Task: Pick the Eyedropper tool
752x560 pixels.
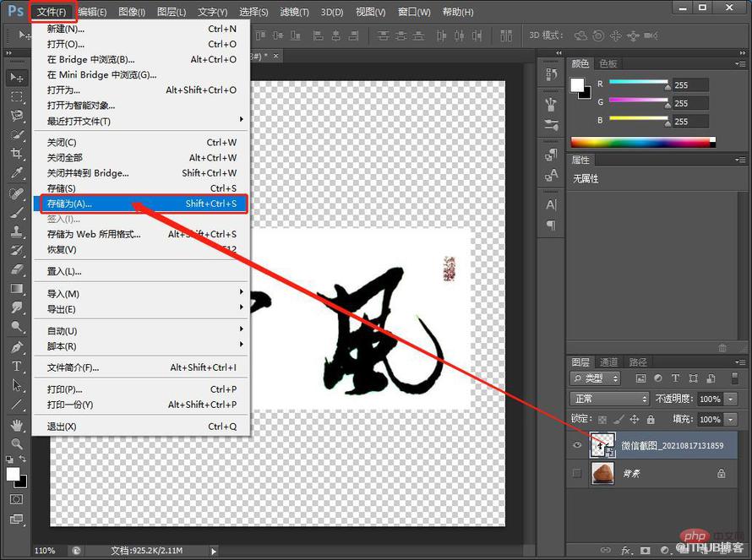Action: (x=16, y=172)
